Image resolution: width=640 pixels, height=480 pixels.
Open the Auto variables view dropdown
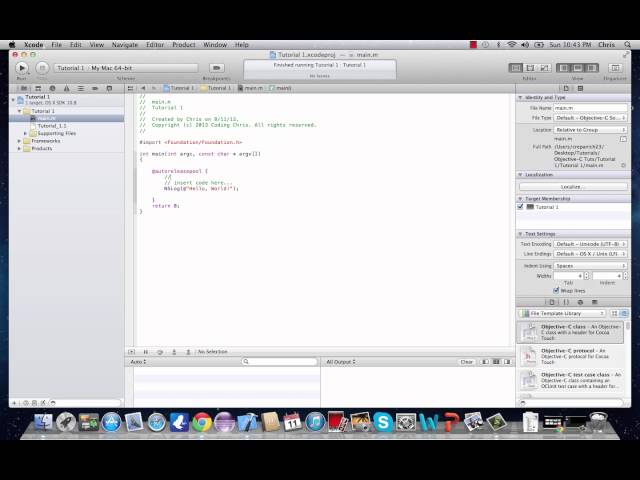pyautogui.click(x=138, y=362)
